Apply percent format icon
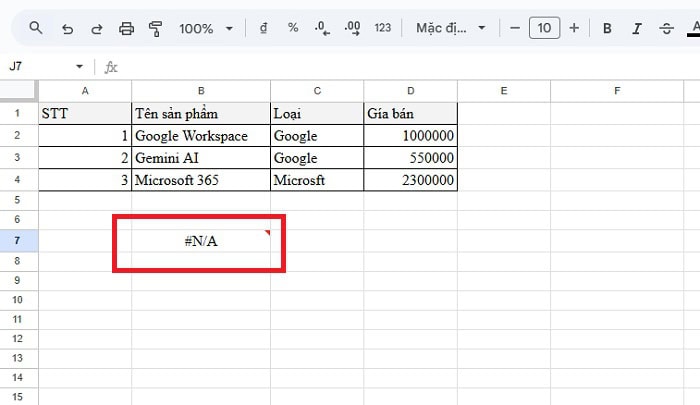Image resolution: width=700 pixels, height=405 pixels. pyautogui.click(x=293, y=28)
